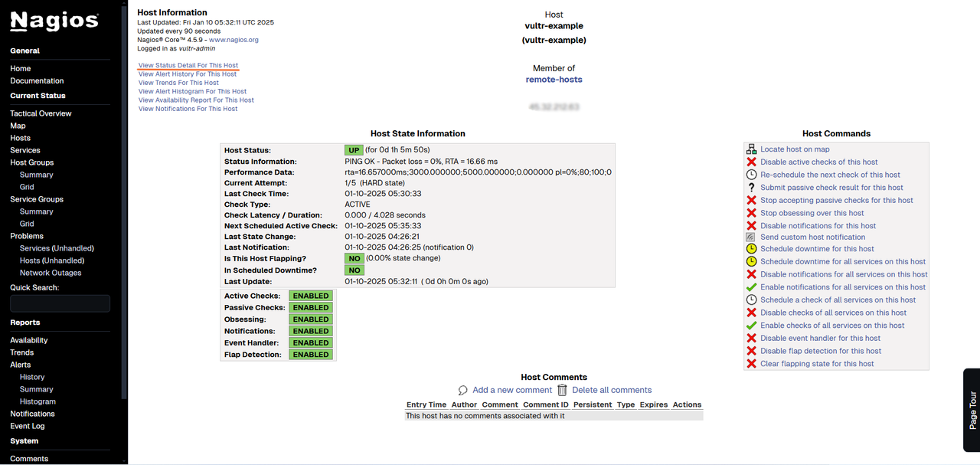Click red X beside Disable flap detection
The image size is (980, 465).
click(x=752, y=351)
